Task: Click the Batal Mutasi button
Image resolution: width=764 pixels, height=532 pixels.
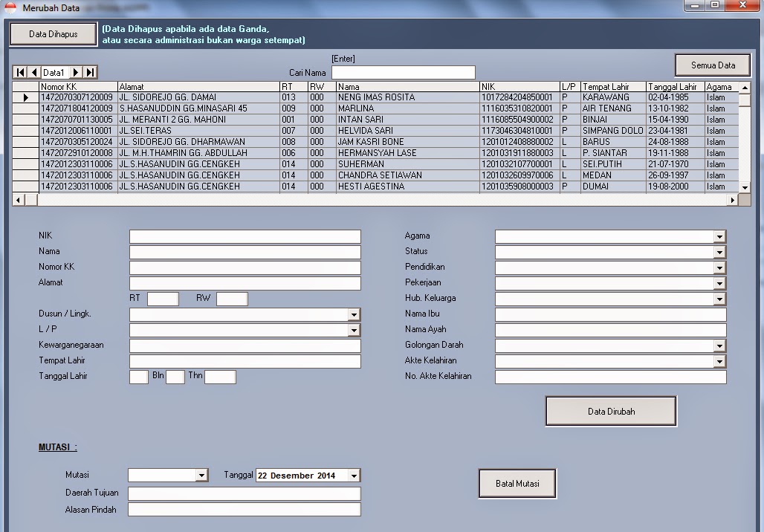Action: pyautogui.click(x=517, y=483)
